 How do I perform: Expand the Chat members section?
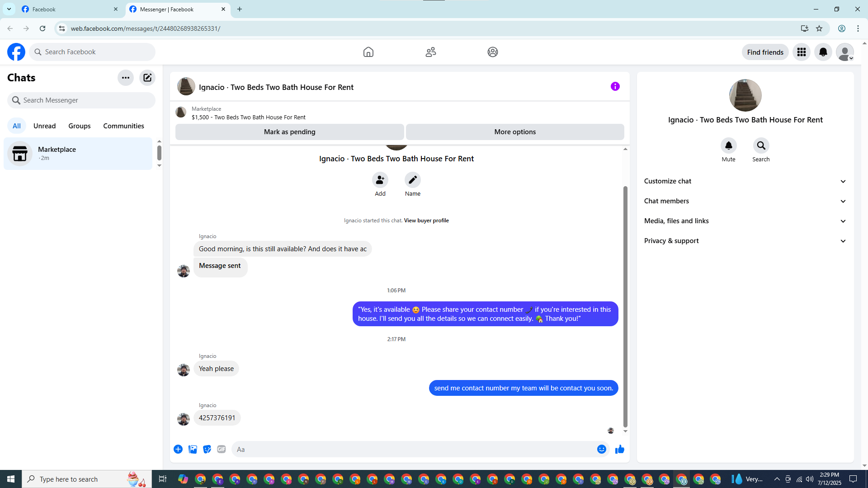(x=745, y=201)
